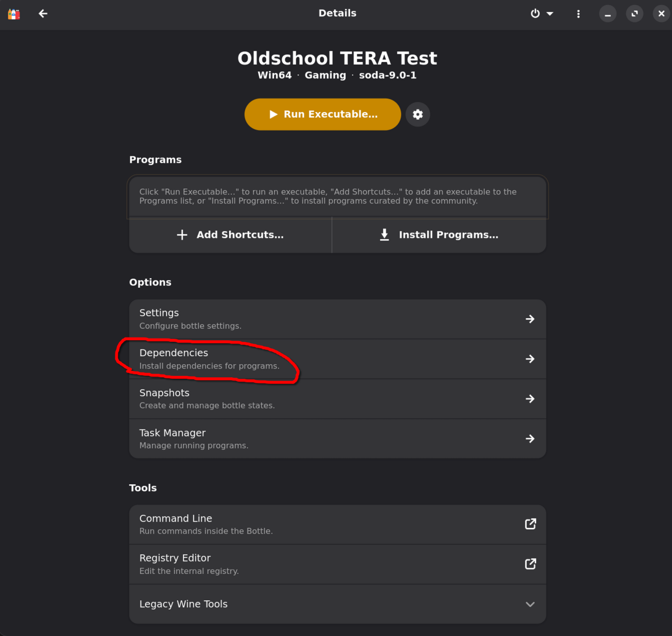Click Add Shortcuts button
The width and height of the screenshot is (672, 636).
click(231, 235)
